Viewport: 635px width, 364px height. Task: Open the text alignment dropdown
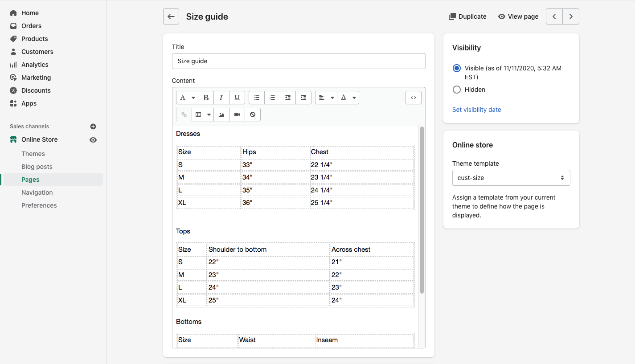pyautogui.click(x=326, y=98)
